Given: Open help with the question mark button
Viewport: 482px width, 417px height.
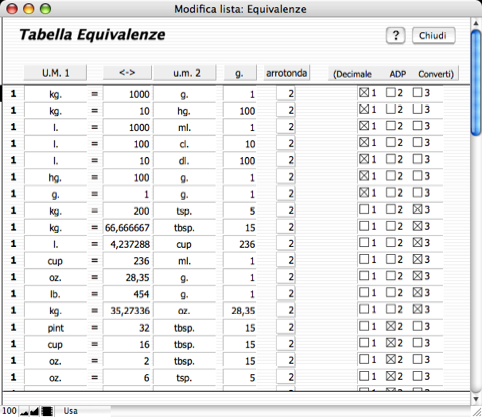Looking at the screenshot, I should pos(396,35).
